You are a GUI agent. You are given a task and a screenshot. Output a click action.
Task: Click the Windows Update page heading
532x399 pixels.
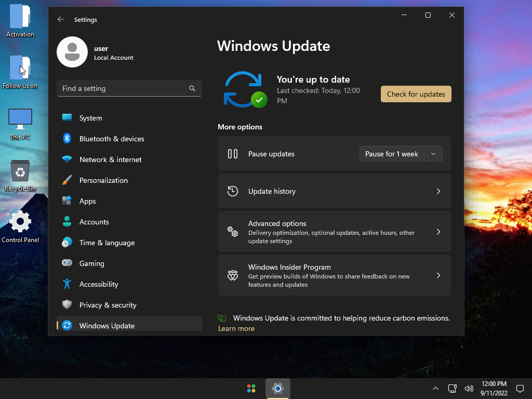(273, 46)
